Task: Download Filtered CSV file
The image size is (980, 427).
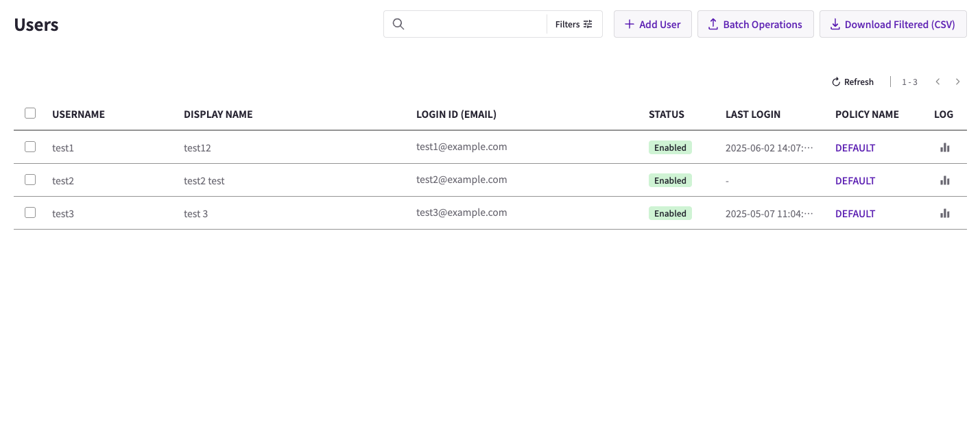Action: 893,24
